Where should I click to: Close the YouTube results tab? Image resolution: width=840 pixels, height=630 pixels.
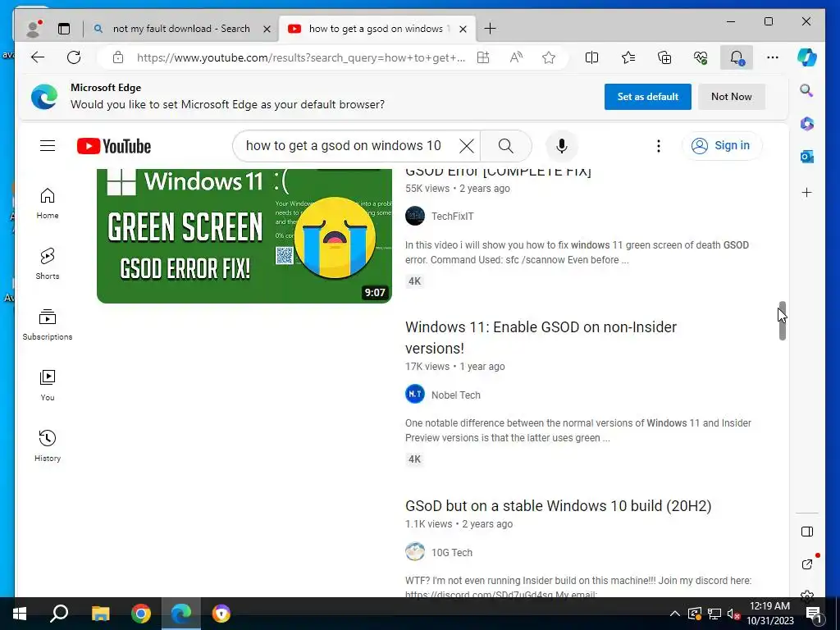463,29
